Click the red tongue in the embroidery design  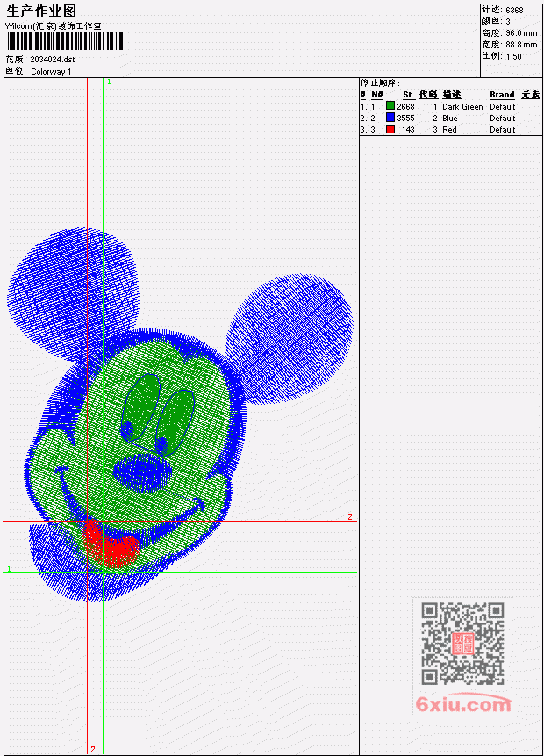click(x=111, y=543)
